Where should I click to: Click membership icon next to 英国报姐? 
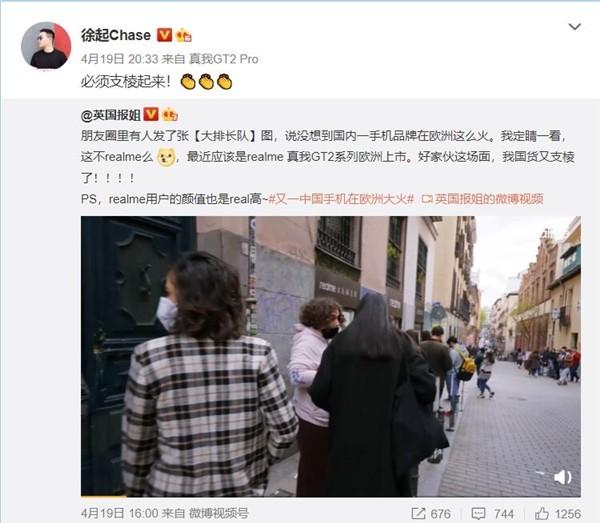[x=170, y=115]
